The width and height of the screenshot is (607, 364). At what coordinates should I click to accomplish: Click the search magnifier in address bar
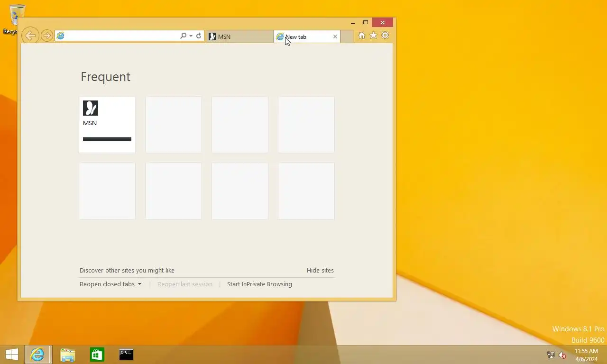coord(183,36)
